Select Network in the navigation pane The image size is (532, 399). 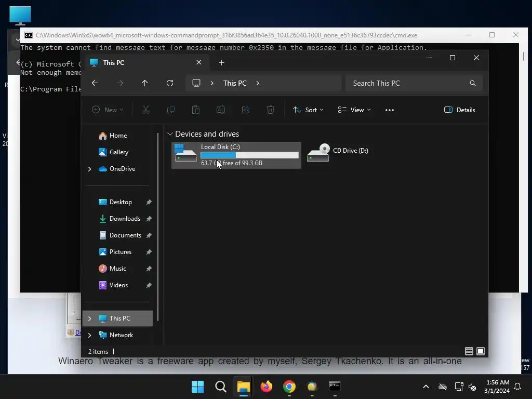(x=118, y=335)
